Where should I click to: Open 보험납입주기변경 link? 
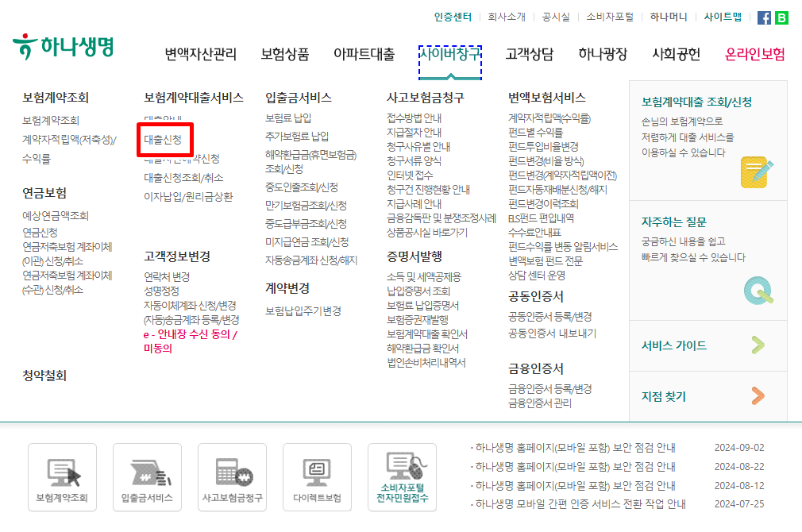tap(303, 311)
